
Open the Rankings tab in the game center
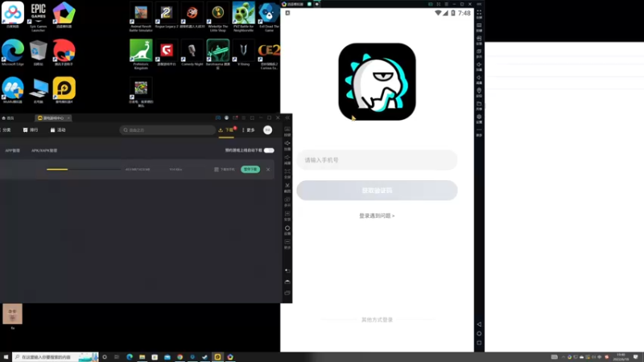pyautogui.click(x=31, y=130)
